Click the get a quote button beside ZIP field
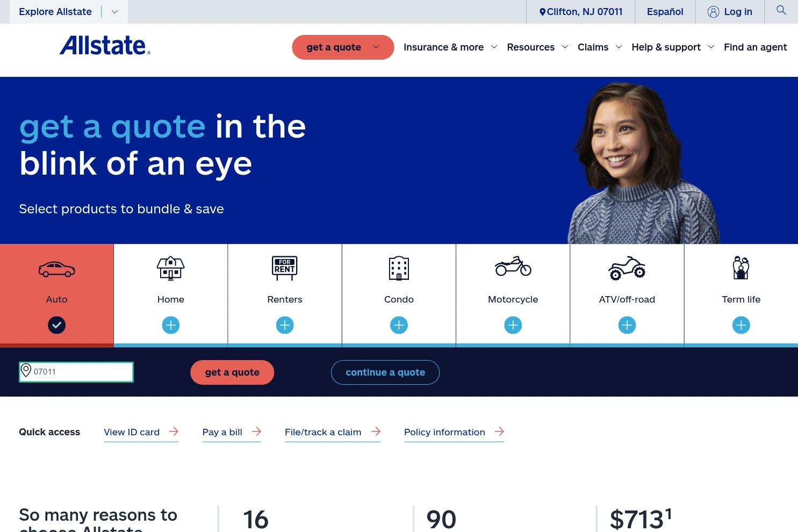The height and width of the screenshot is (532, 798). click(x=232, y=372)
